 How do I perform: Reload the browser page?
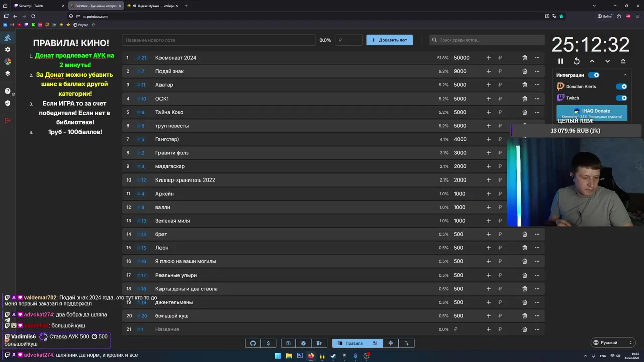point(33,16)
